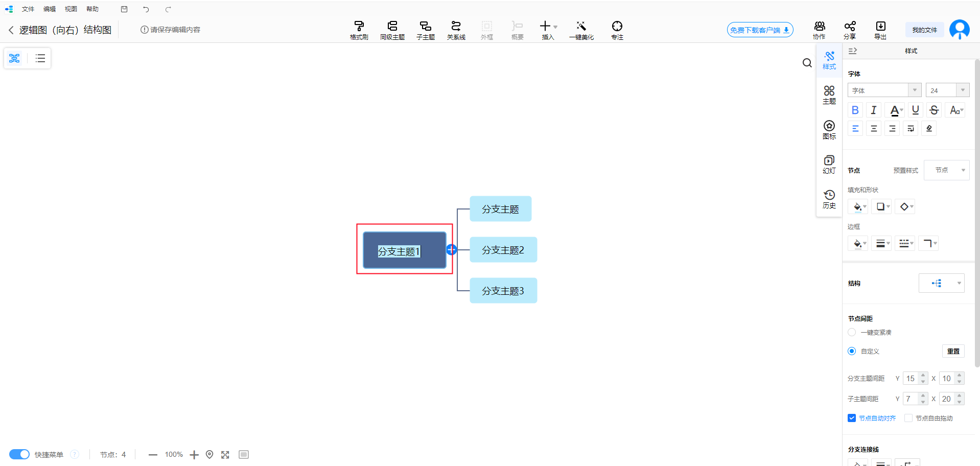This screenshot has height=466, width=980.
Task: Open the history (历史) panel
Action: click(x=829, y=199)
